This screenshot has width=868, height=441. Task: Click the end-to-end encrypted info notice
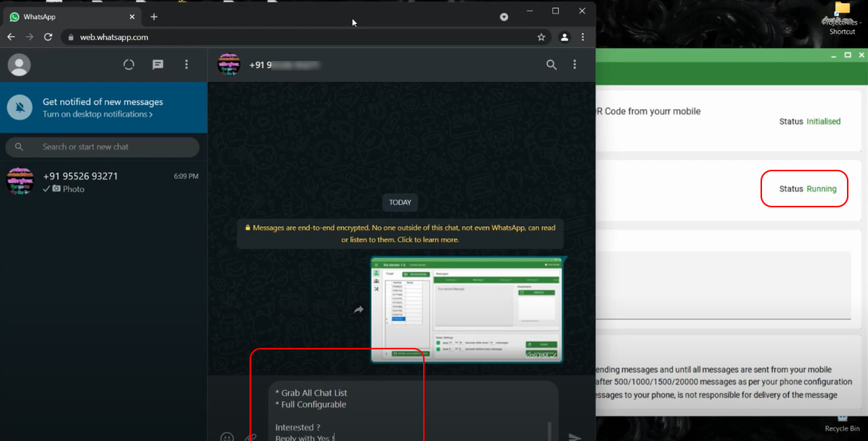400,234
